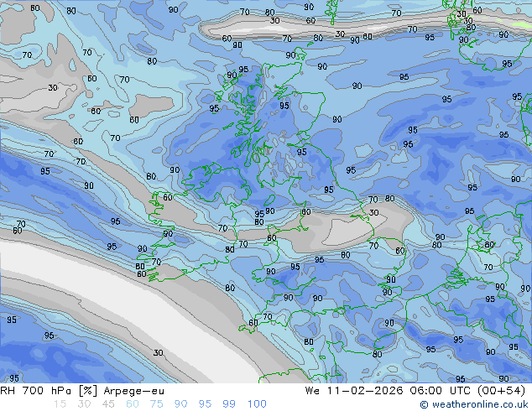Viewport: 532px width, 411px height.
Task: Click the "We 11-02-2026" date text
Action: point(354,391)
